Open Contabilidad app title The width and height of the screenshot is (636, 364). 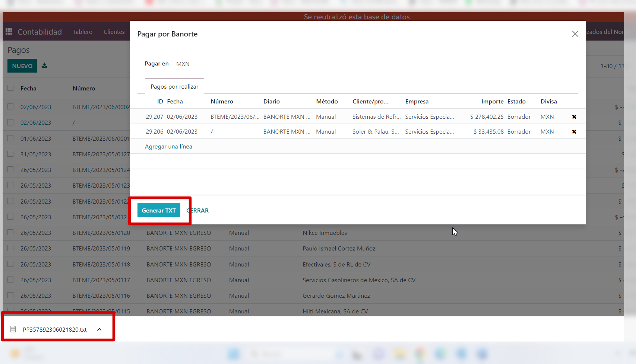pyautogui.click(x=40, y=32)
